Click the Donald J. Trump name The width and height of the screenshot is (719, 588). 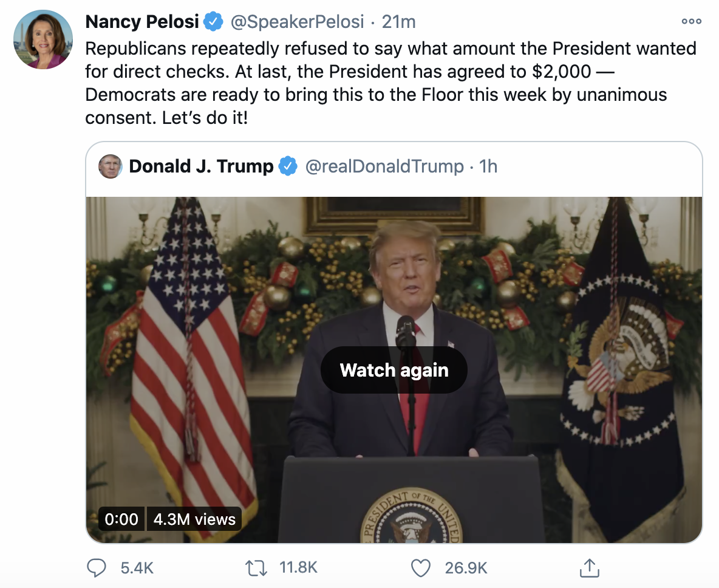(x=201, y=166)
